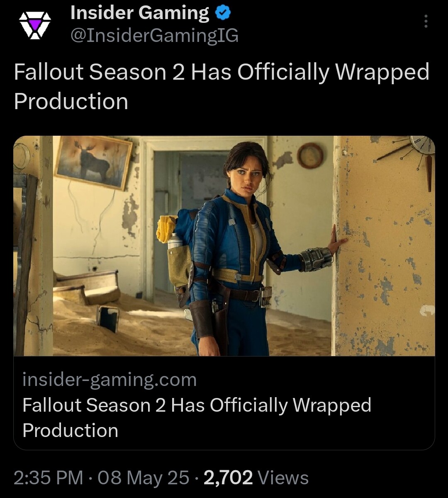Tap the wrist-mounted device in the photo
Image resolution: width=448 pixels, height=498 pixels.
[x=316, y=259]
